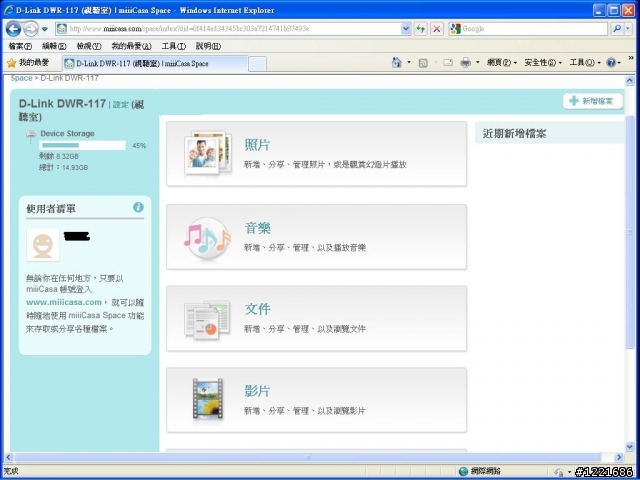
Task: Open the 工具(O) command bar menu
Action: point(585,63)
